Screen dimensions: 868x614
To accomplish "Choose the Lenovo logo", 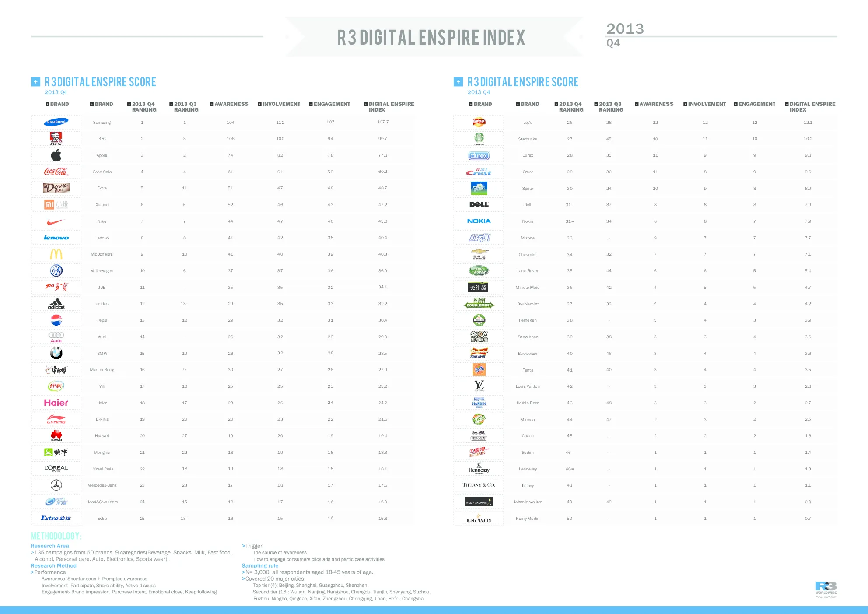I will pos(56,238).
